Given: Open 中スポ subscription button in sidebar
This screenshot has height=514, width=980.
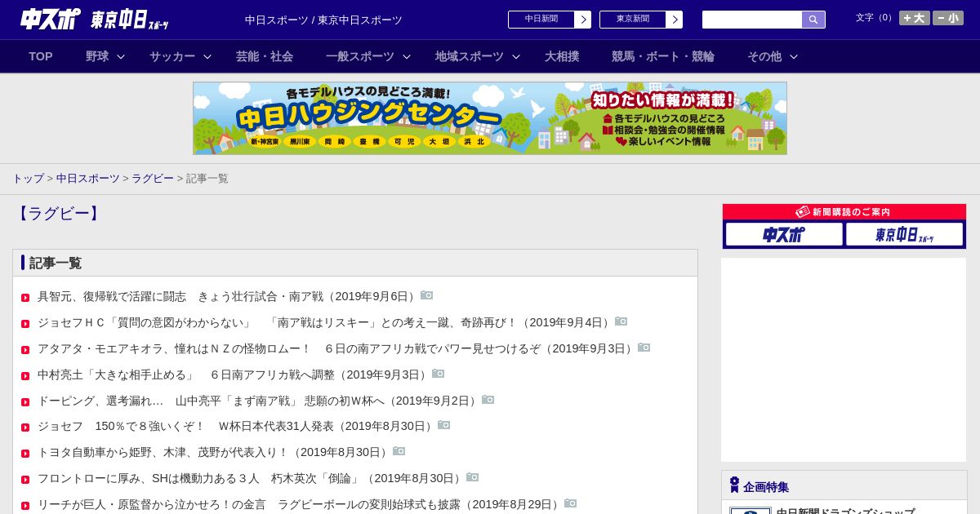Looking at the screenshot, I should [784, 234].
